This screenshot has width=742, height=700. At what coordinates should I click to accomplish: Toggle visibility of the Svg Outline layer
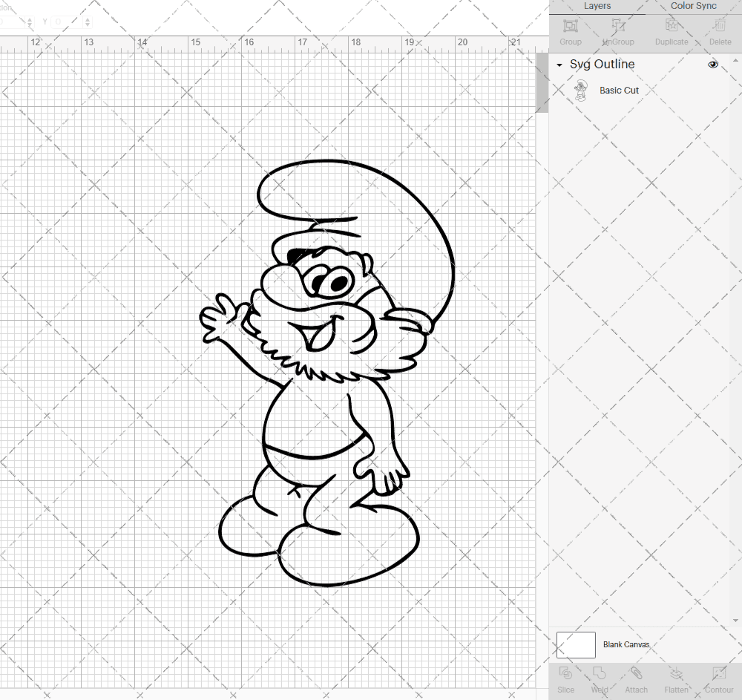(712, 65)
